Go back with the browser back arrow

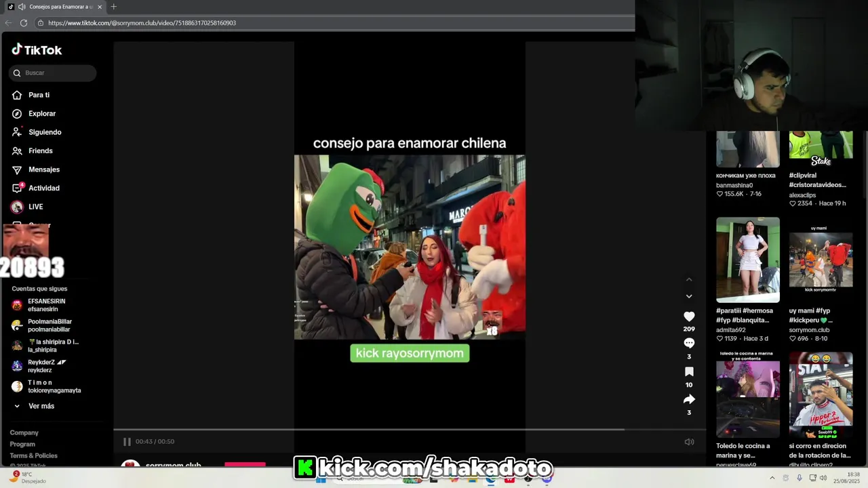click(x=8, y=23)
